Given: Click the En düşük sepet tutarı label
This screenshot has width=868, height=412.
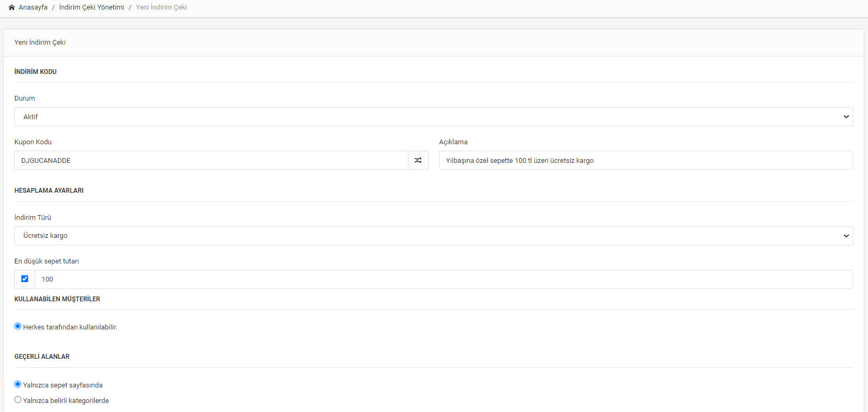Looking at the screenshot, I should pyautogui.click(x=47, y=261).
